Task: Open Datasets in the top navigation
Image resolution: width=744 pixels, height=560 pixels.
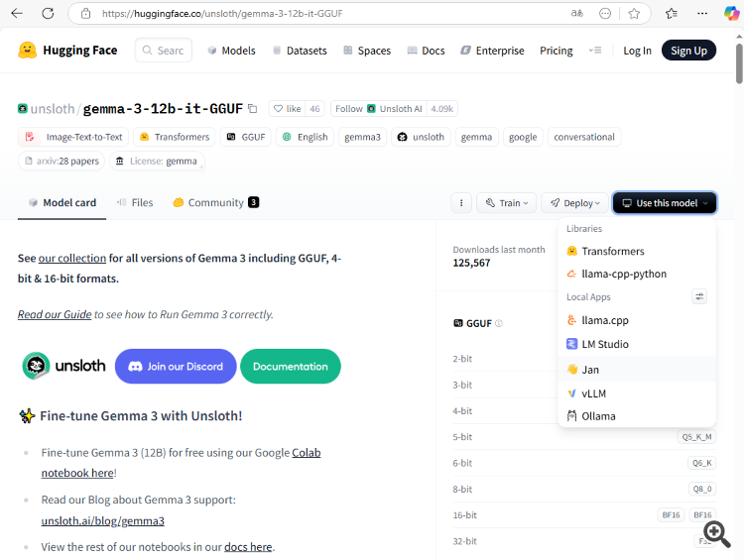Action: [x=300, y=51]
